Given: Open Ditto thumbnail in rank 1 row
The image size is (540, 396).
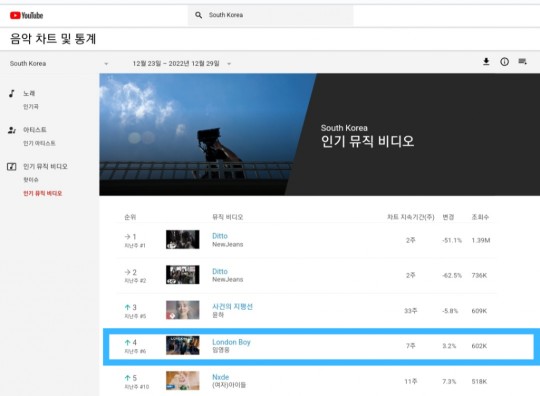Looking at the screenshot, I should (183, 239).
